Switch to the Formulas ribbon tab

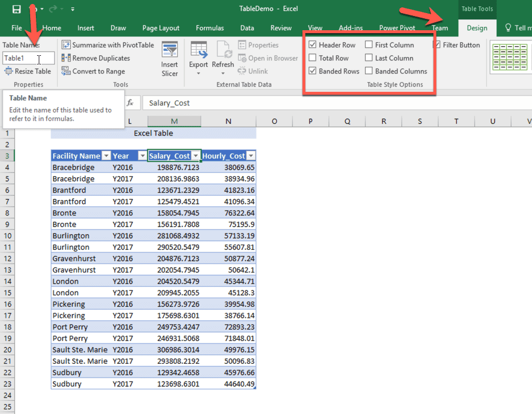(x=210, y=27)
